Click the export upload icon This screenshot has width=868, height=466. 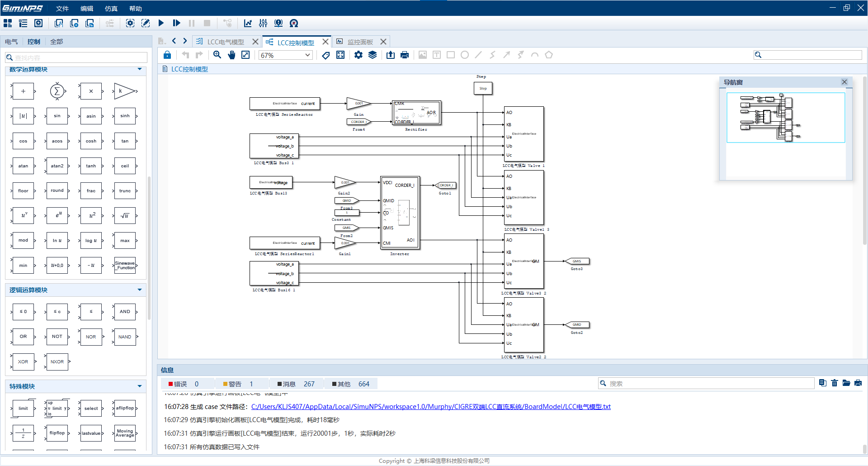tap(391, 55)
